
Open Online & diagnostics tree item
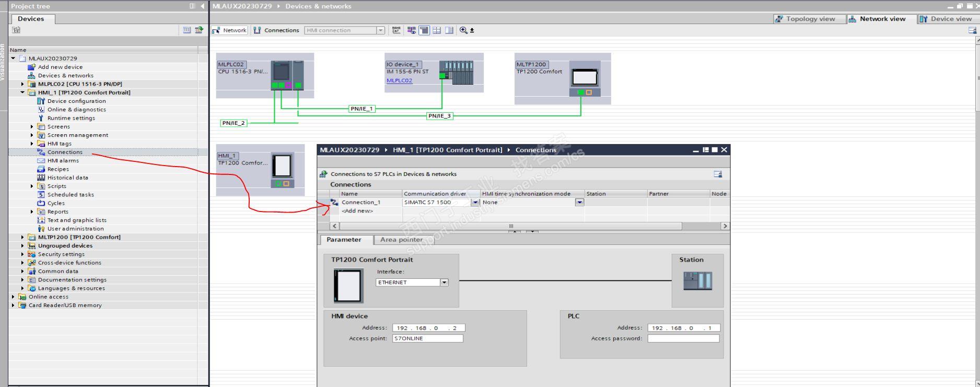(76, 110)
